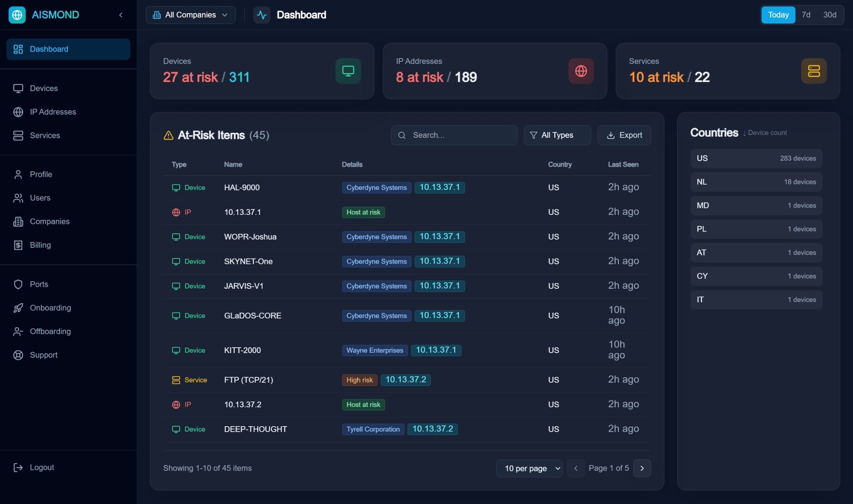The width and height of the screenshot is (853, 504).
Task: Open the Support page
Action: pyautogui.click(x=44, y=355)
